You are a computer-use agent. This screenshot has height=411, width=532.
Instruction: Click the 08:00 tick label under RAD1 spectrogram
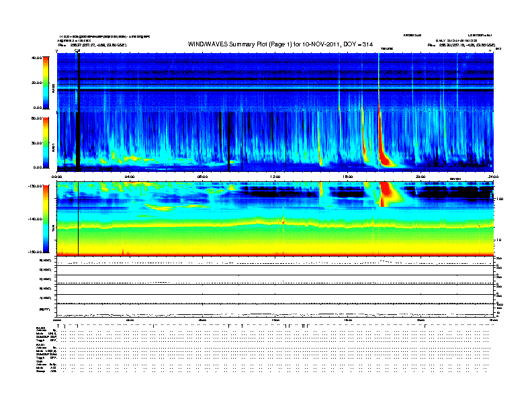(x=202, y=177)
